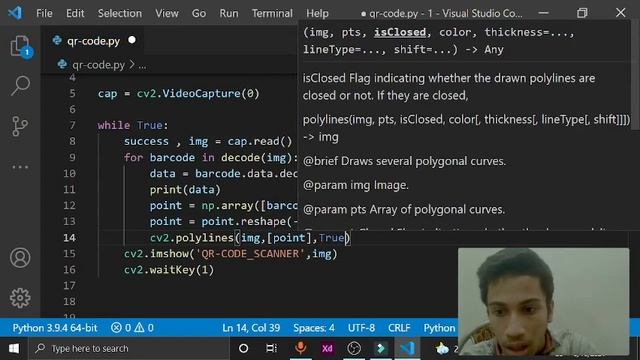
Task: Click the VS Code logo icon
Action: tap(15, 13)
